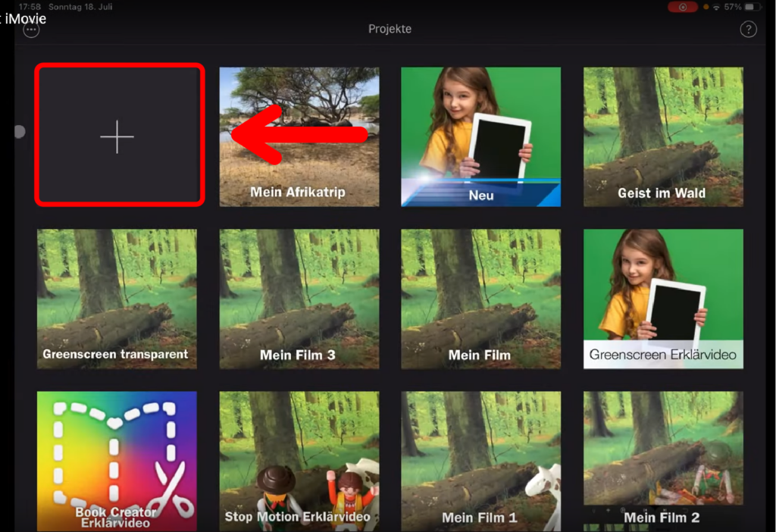This screenshot has height=532, width=776.
Task: Open the Greenscreen Erklärvideo project
Action: 662,299
